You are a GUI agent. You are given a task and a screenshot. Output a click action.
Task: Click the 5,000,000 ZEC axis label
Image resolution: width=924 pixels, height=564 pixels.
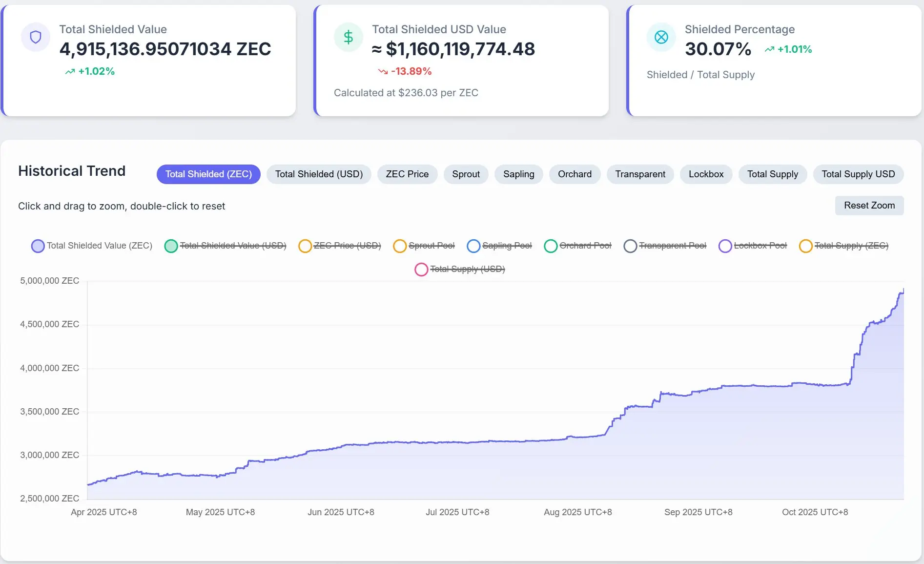tap(49, 281)
